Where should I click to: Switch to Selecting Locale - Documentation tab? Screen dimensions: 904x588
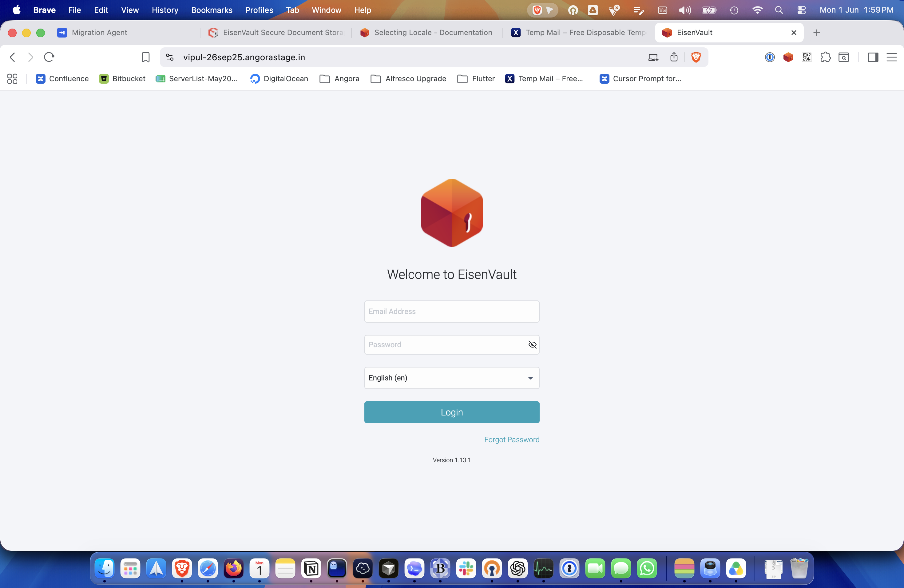pyautogui.click(x=426, y=33)
